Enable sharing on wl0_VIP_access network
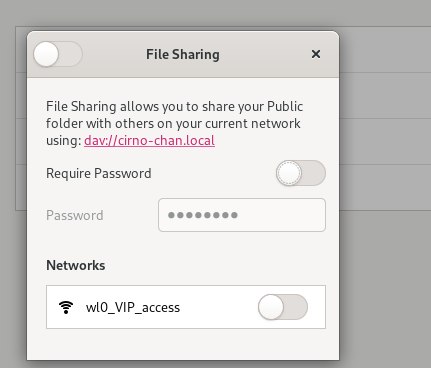The image size is (431, 368). (x=283, y=307)
